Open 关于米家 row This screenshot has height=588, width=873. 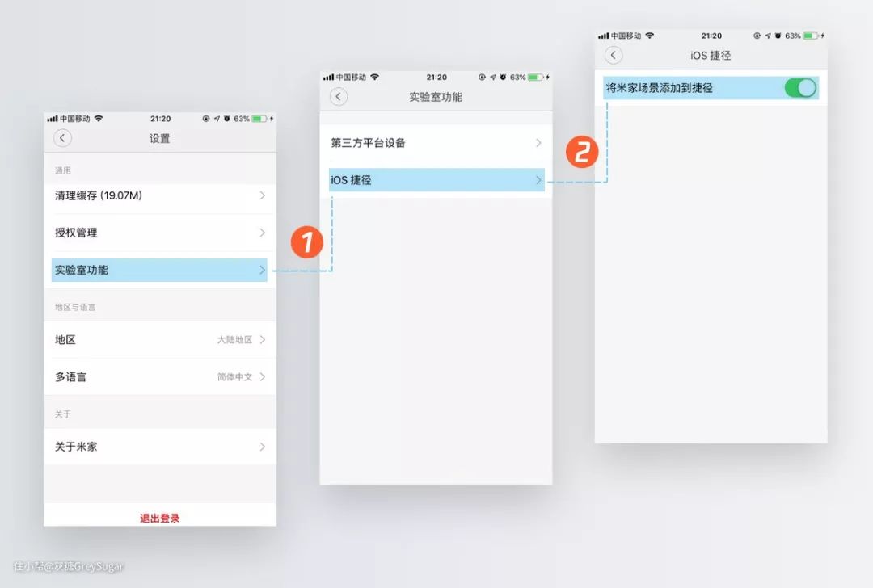pos(159,447)
